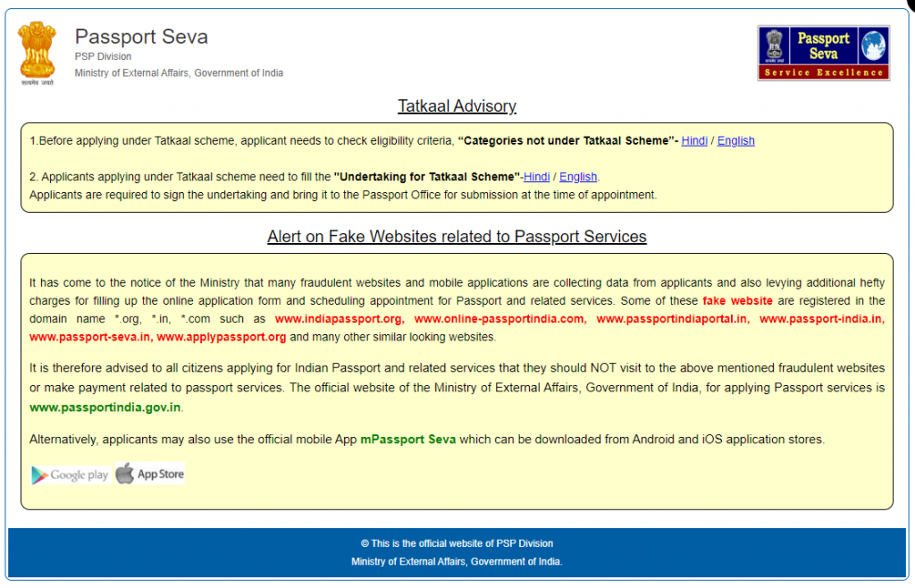Click green www.passportindia.gov.in address
The width and height of the screenshot is (915, 588).
(x=105, y=407)
